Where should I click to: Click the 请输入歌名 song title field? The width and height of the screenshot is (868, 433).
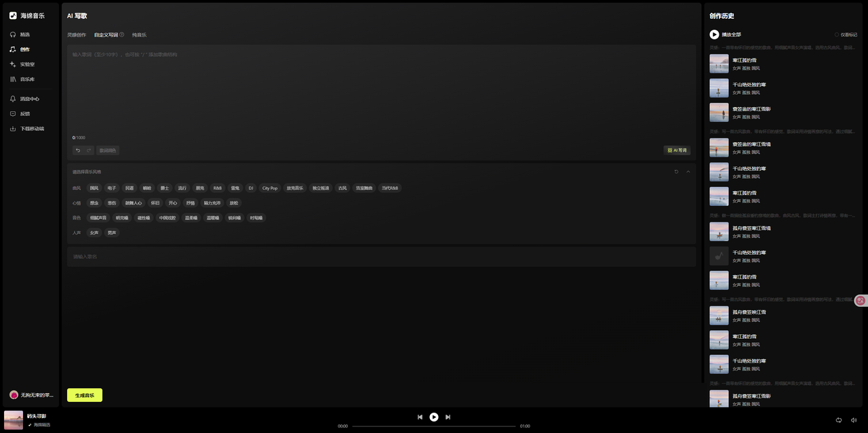tap(382, 257)
